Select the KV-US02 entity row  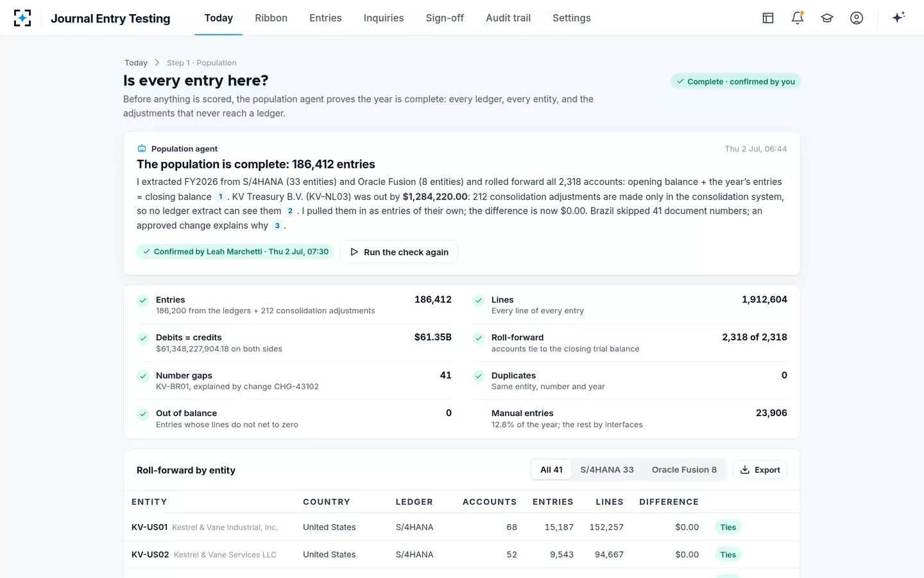tap(462, 555)
